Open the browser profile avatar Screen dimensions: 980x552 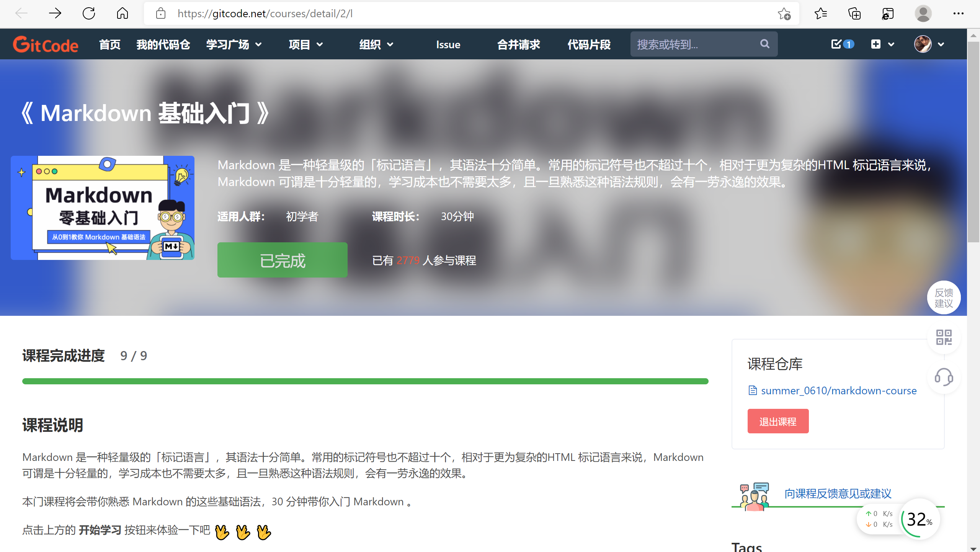(x=923, y=14)
